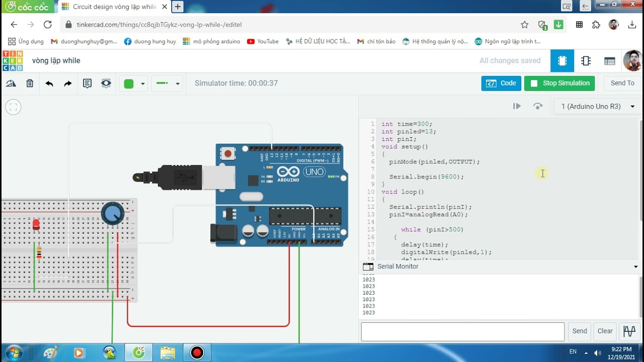Screen dimensions: 644x362
Task: Go back in browser history
Action: [x=14, y=25]
